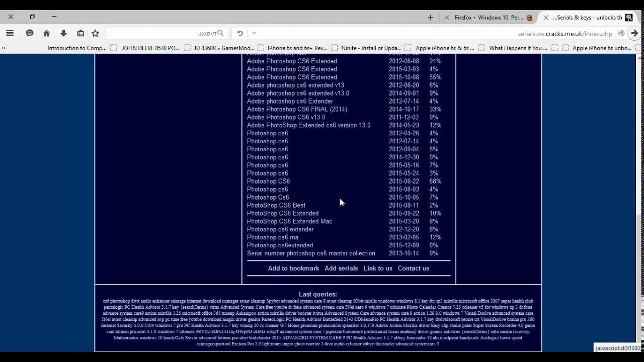
Task: Open the URL history dropdown arrow
Action: (254, 33)
